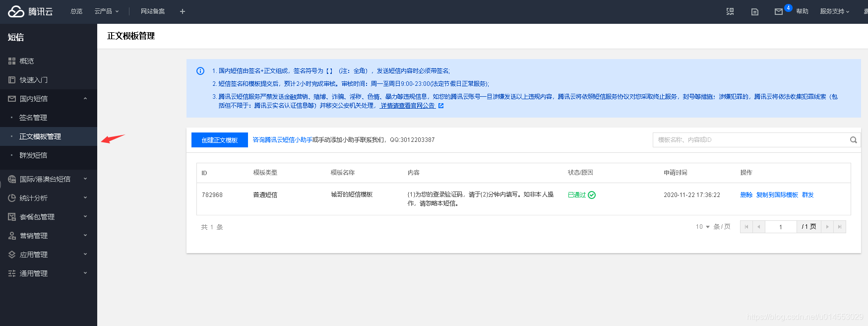Click the page number input box

781,227
